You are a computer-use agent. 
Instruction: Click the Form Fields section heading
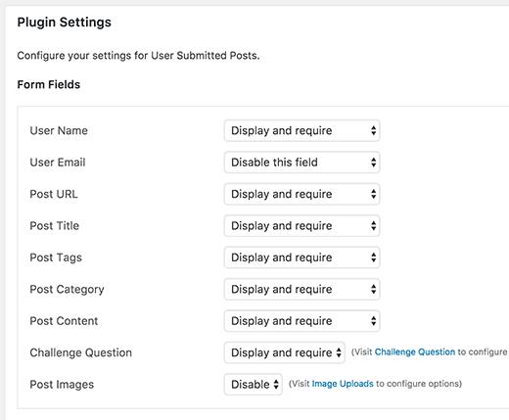49,84
